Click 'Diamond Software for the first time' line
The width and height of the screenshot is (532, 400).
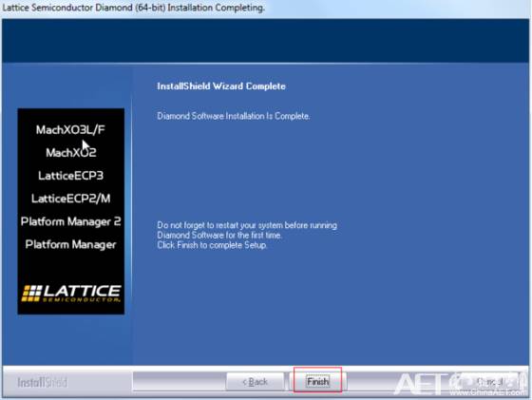click(219, 235)
